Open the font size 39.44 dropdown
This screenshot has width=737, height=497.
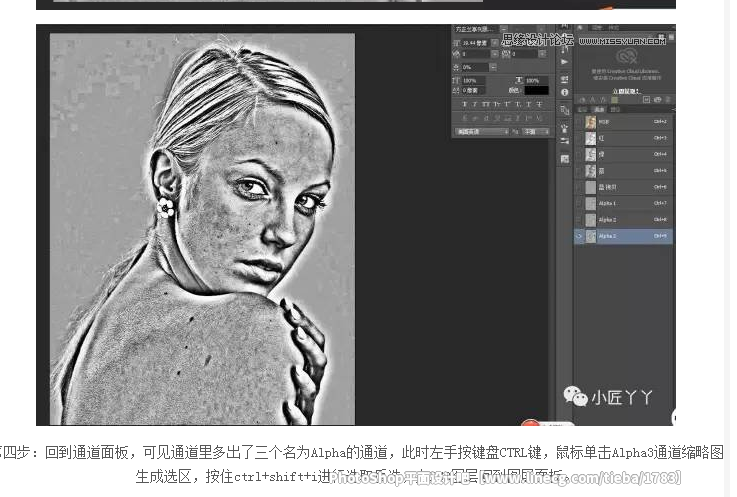494,43
